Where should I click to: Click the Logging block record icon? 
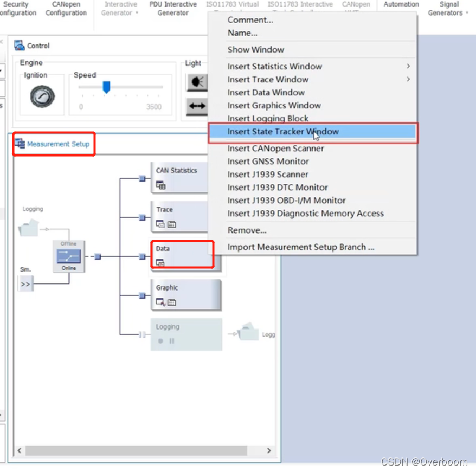pyautogui.click(x=160, y=341)
